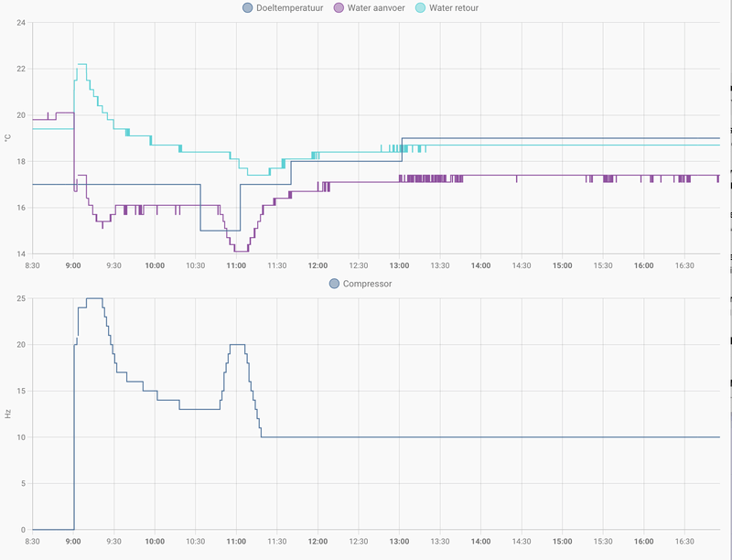The width and height of the screenshot is (732, 560).
Task: Click the Water aanvoer minimum at 11:00
Action: click(241, 252)
